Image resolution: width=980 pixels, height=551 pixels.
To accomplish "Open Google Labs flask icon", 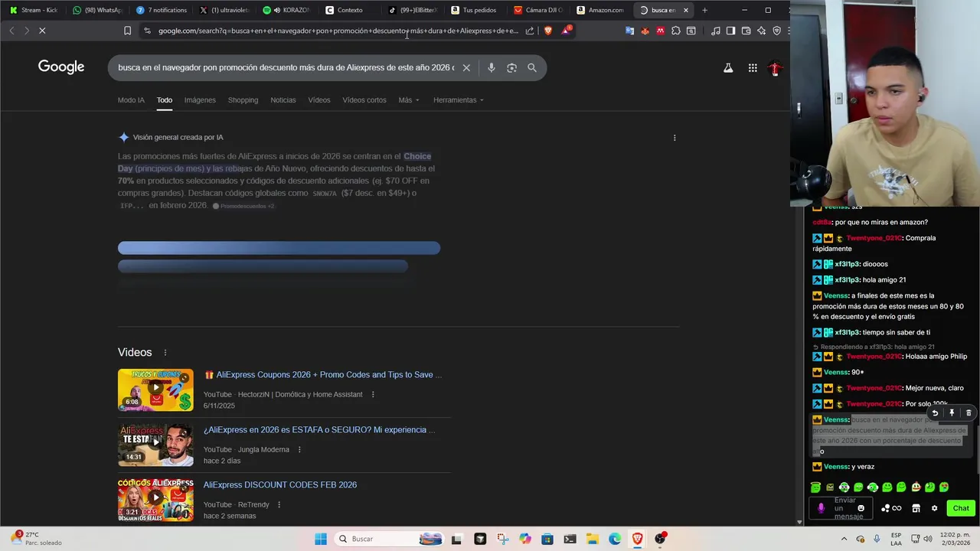I will tap(728, 68).
